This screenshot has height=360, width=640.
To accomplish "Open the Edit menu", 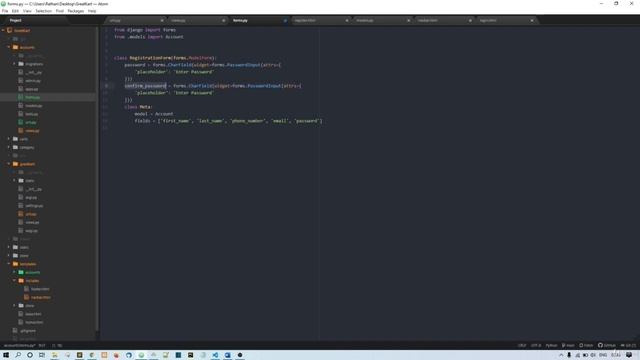I will pos(15,11).
